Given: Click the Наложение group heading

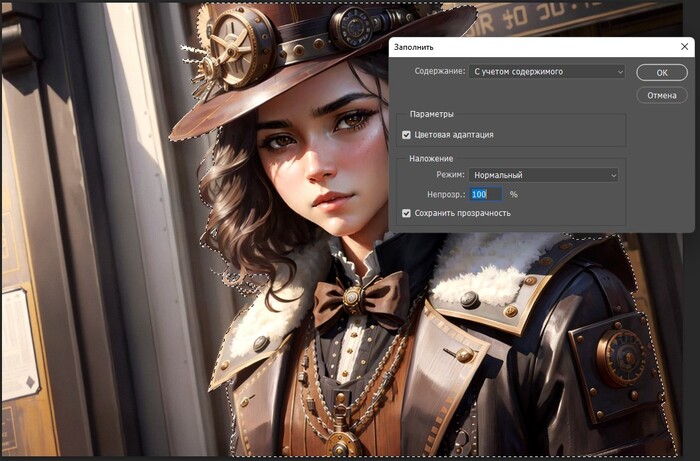Looking at the screenshot, I should pyautogui.click(x=431, y=158).
